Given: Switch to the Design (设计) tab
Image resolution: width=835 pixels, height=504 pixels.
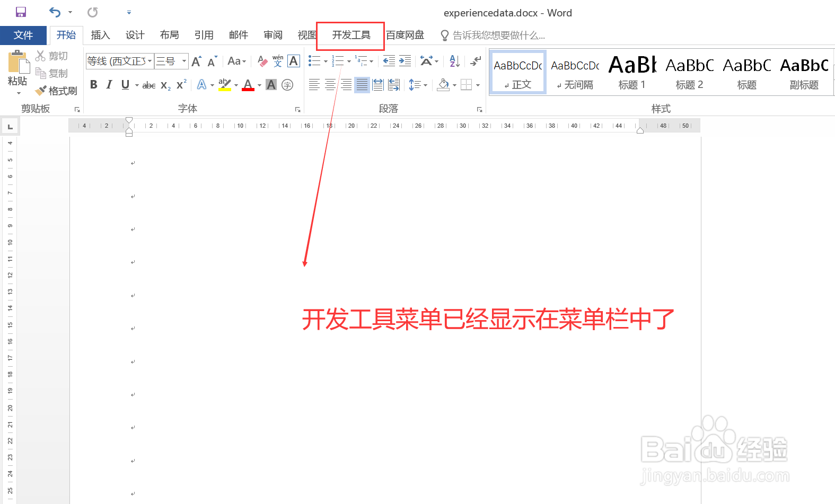Looking at the screenshot, I should tap(135, 35).
